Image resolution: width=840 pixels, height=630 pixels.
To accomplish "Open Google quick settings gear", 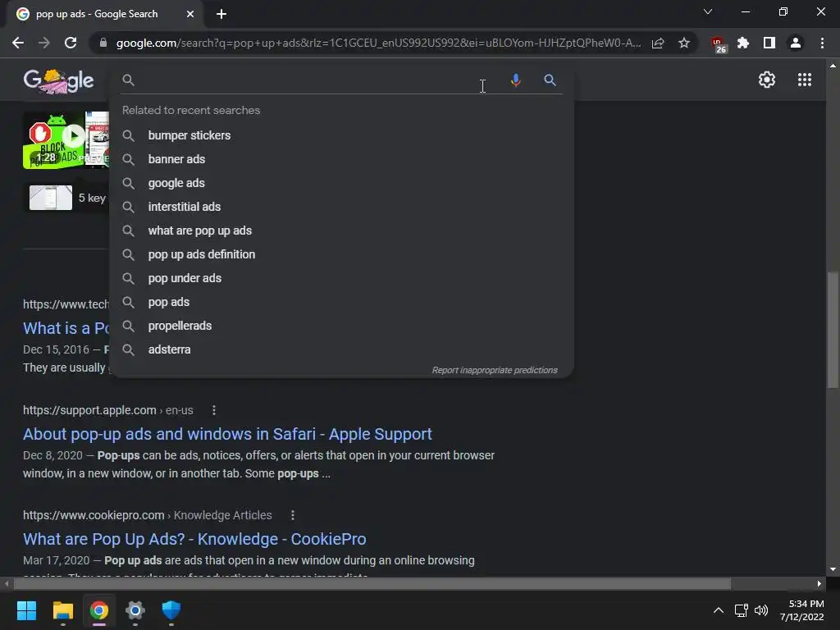I will click(767, 80).
